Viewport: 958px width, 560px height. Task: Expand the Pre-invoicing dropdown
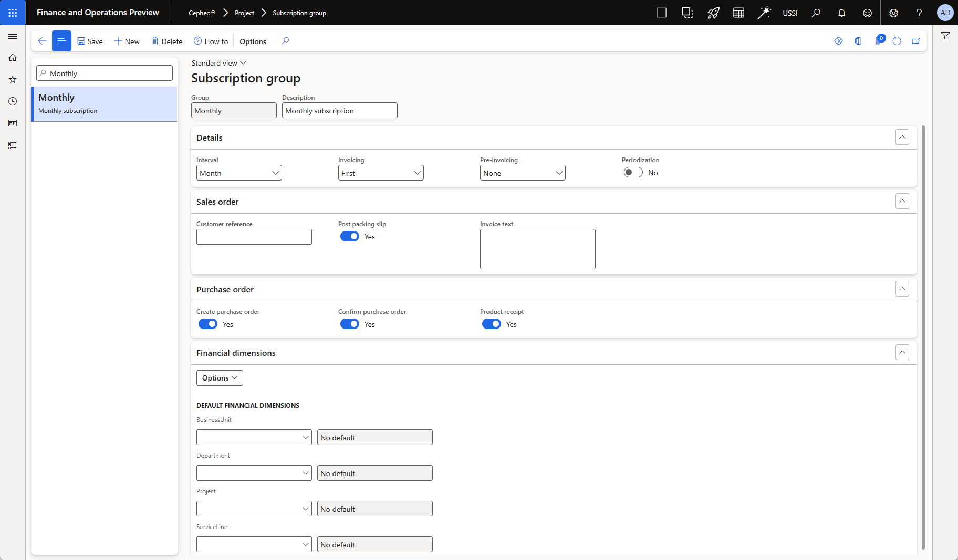click(x=522, y=173)
